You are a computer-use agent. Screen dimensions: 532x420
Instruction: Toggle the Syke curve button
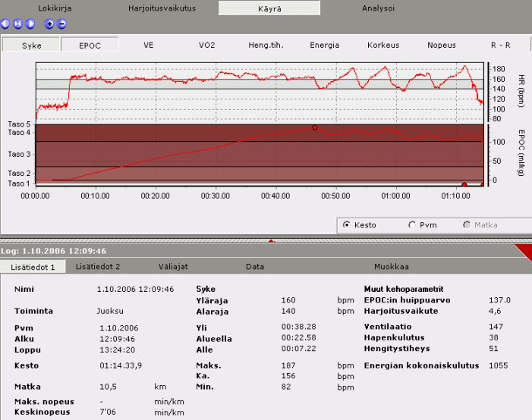pyautogui.click(x=31, y=45)
